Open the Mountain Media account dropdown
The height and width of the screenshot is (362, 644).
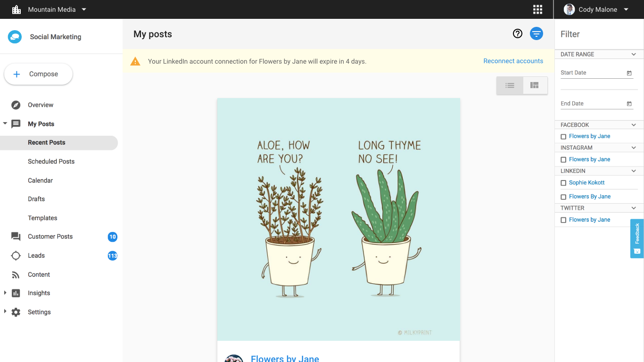pyautogui.click(x=84, y=9)
